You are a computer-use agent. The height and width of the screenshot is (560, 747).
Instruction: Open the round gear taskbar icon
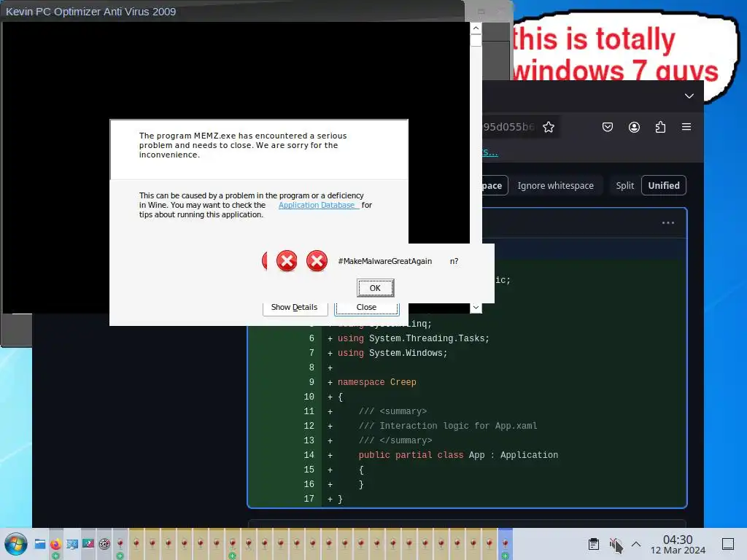click(x=104, y=544)
